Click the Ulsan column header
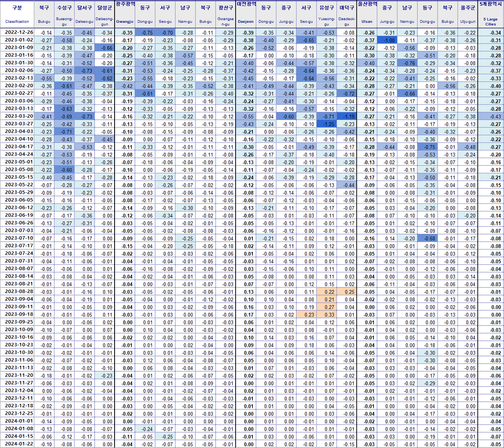The width and height of the screenshot is (504, 448). 367,21
